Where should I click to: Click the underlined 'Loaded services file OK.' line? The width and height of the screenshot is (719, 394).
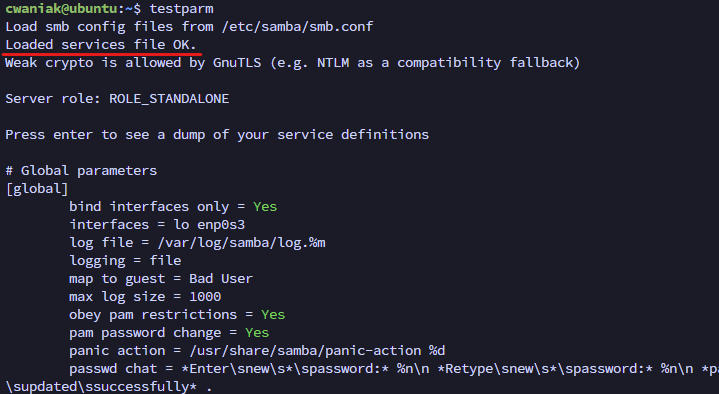(100, 44)
